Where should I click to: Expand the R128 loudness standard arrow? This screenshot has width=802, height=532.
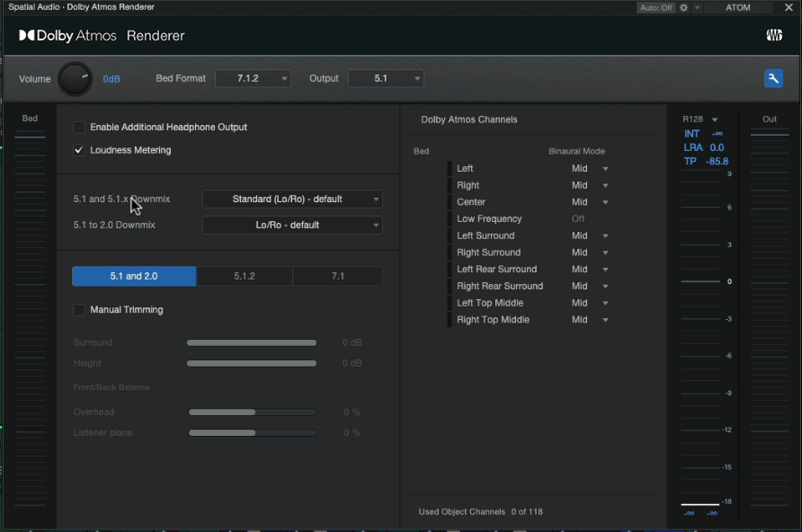[x=715, y=120]
